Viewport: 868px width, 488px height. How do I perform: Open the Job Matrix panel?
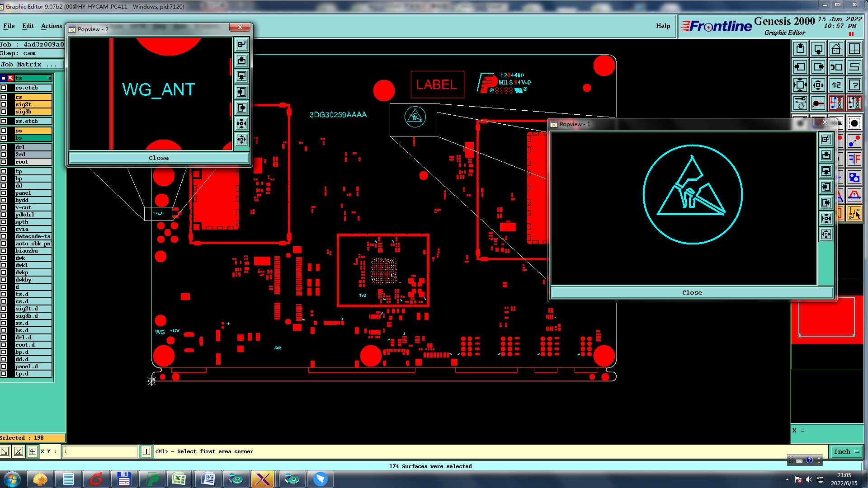28,65
